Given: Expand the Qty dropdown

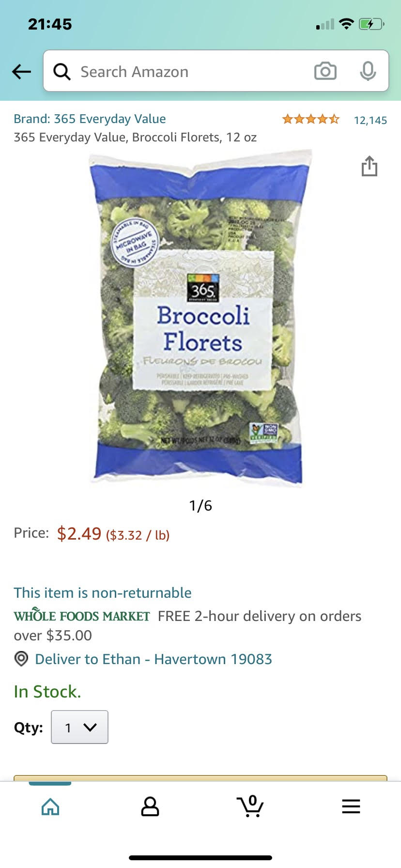Looking at the screenshot, I should [x=79, y=727].
